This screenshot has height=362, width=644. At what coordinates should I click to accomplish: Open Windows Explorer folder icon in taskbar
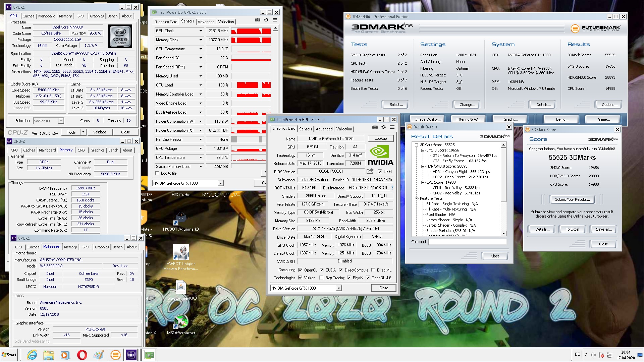point(49,355)
